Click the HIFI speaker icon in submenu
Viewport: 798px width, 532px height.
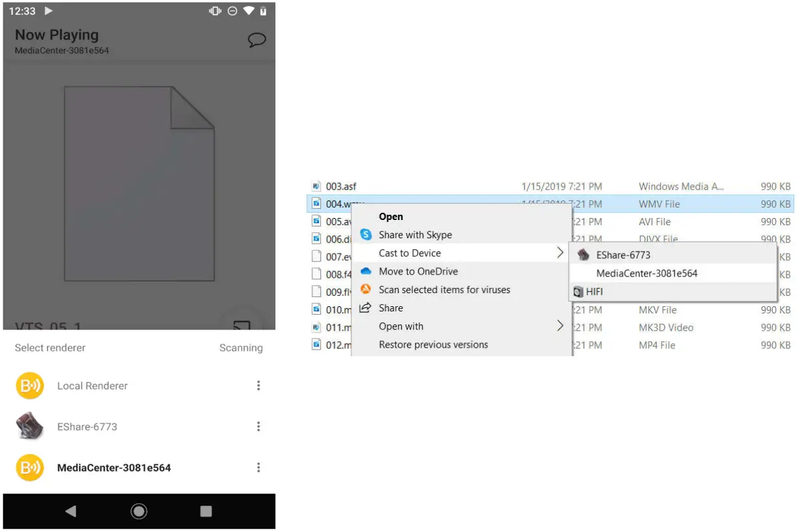(578, 292)
